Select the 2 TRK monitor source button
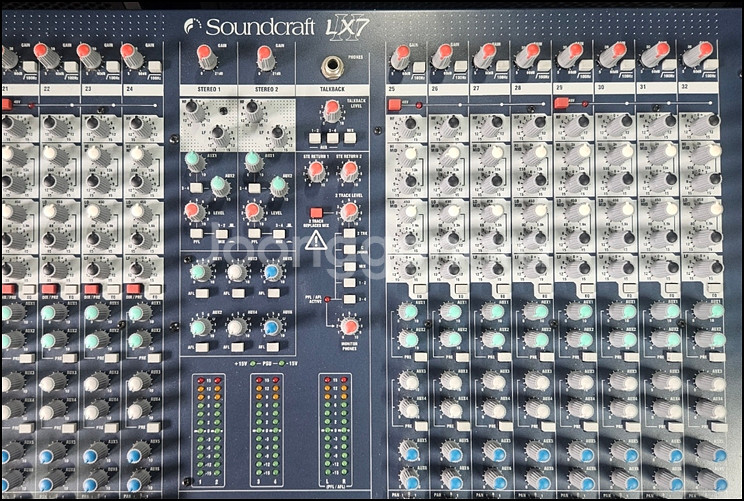The image size is (744, 501). pyautogui.click(x=349, y=233)
